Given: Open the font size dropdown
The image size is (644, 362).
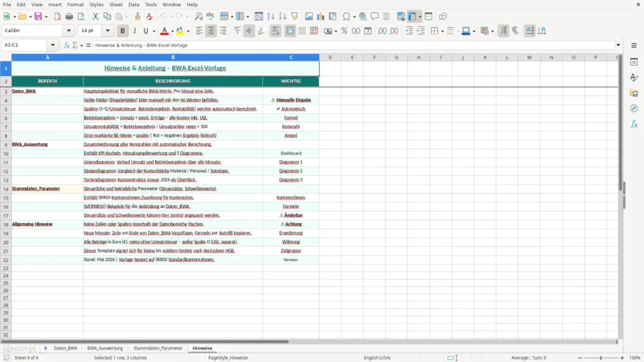Looking at the screenshot, I should (x=108, y=31).
